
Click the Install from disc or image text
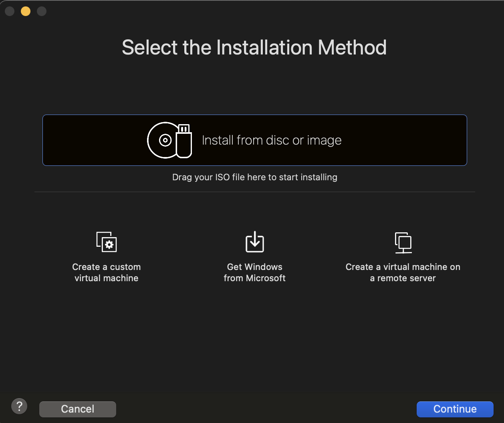pyautogui.click(x=272, y=140)
